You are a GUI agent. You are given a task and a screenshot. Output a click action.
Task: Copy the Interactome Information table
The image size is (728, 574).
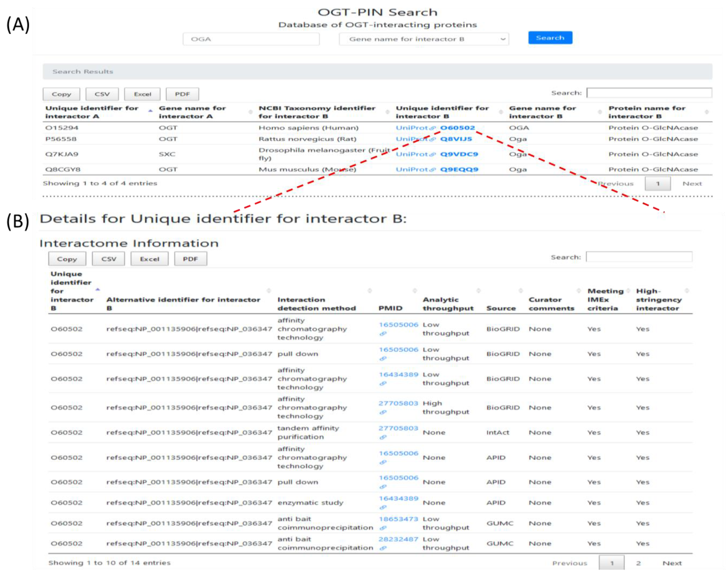(67, 259)
